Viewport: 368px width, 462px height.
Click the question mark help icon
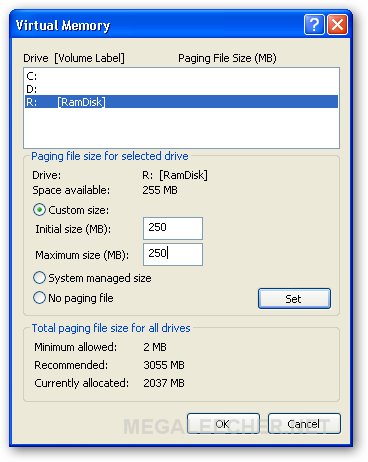click(x=314, y=25)
